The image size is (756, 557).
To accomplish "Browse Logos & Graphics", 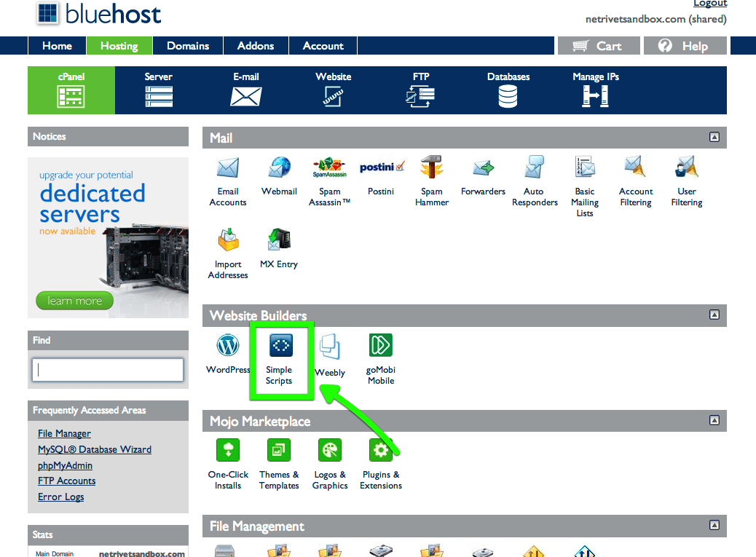I will point(330,465).
